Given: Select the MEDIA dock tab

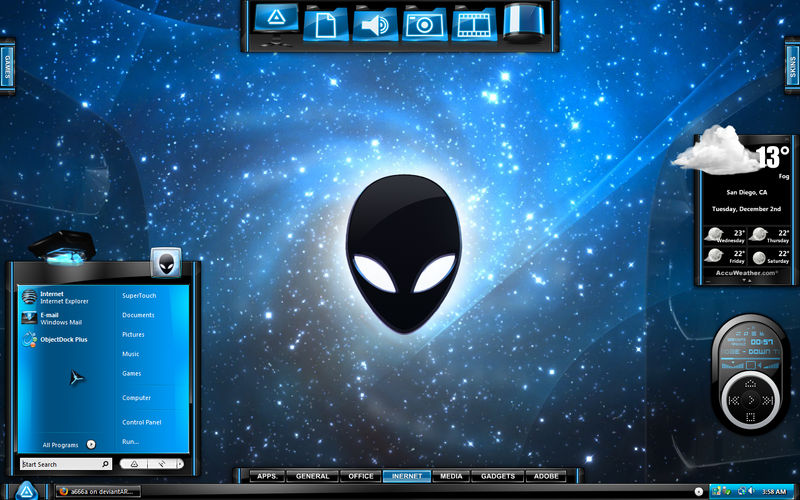Looking at the screenshot, I should tap(451, 476).
